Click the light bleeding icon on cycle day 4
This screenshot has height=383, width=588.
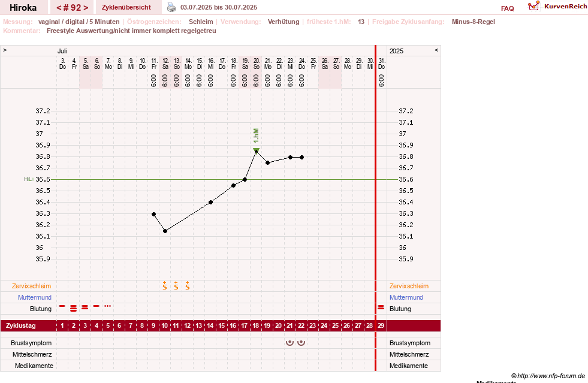[x=97, y=306]
